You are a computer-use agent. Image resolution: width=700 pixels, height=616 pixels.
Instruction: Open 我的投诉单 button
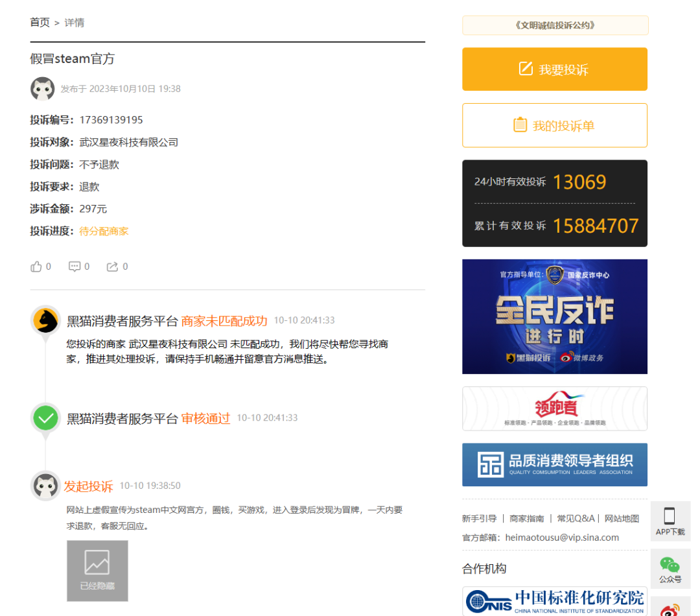tap(554, 126)
